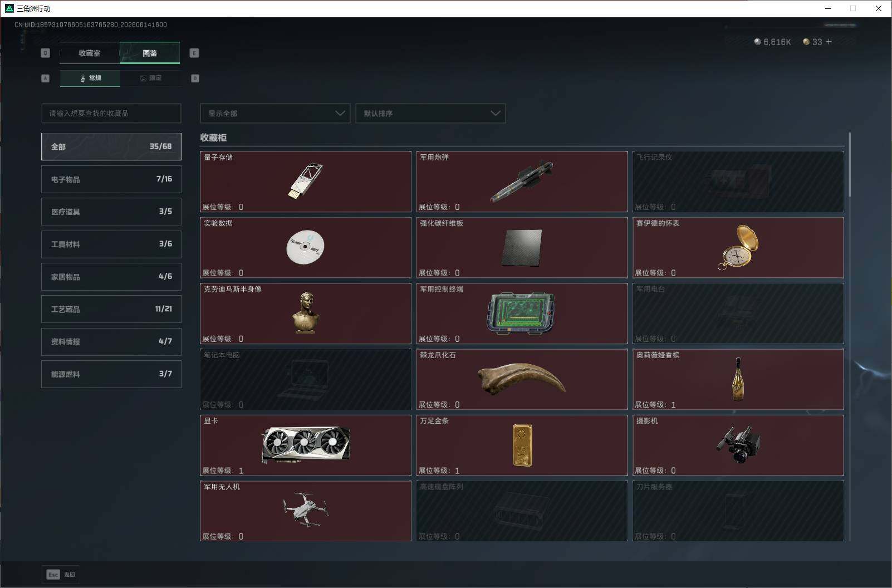Click the CN UID text at top
Screen dimensions: 892x588
tap(91, 24)
